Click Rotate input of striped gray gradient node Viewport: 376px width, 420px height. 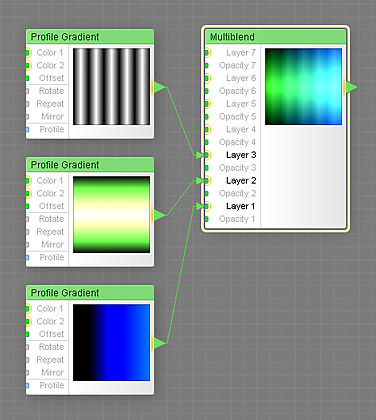28,91
